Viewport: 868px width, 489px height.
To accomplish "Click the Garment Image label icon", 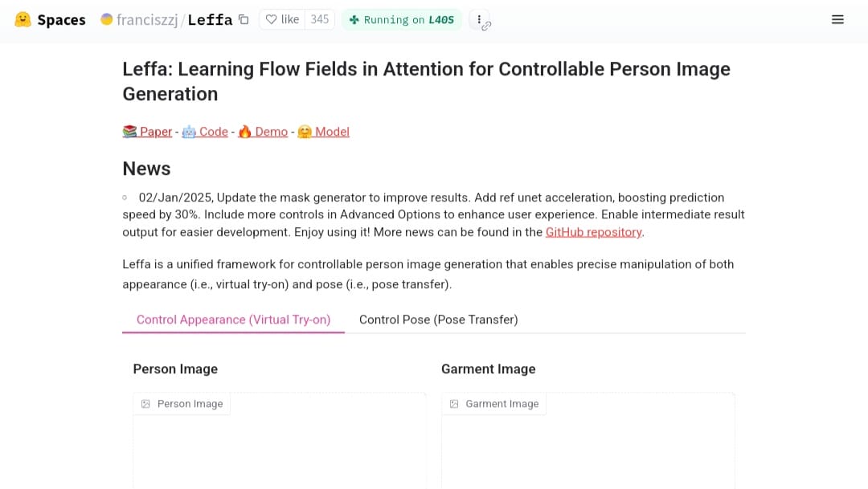I will (454, 404).
